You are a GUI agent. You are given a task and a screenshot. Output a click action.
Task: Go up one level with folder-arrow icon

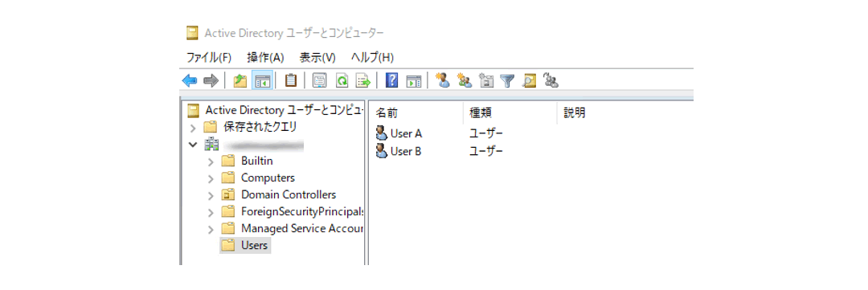(x=240, y=81)
